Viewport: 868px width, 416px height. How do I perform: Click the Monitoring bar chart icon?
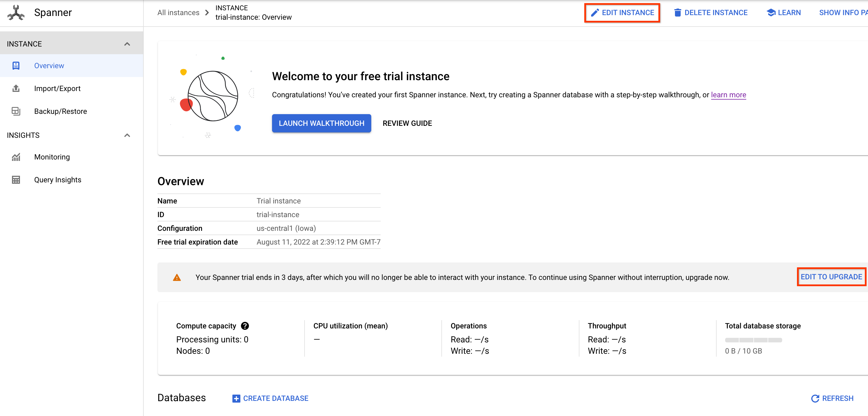point(16,157)
